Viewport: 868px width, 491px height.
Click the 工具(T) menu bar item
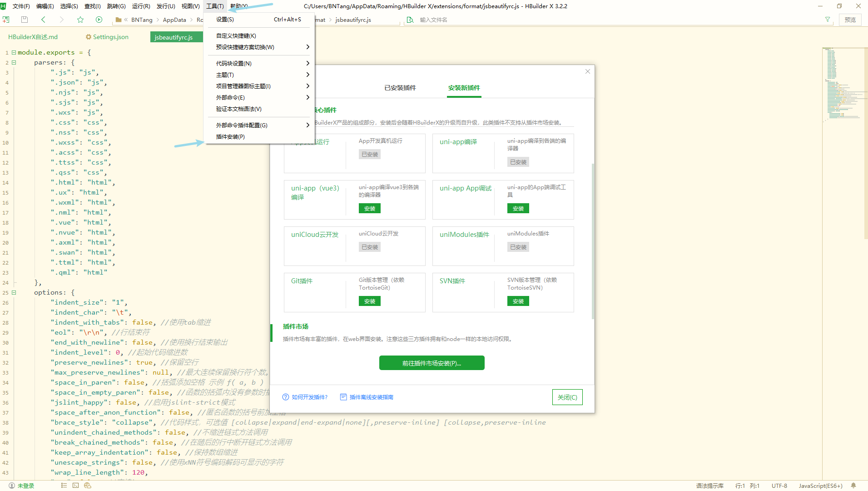click(x=215, y=6)
